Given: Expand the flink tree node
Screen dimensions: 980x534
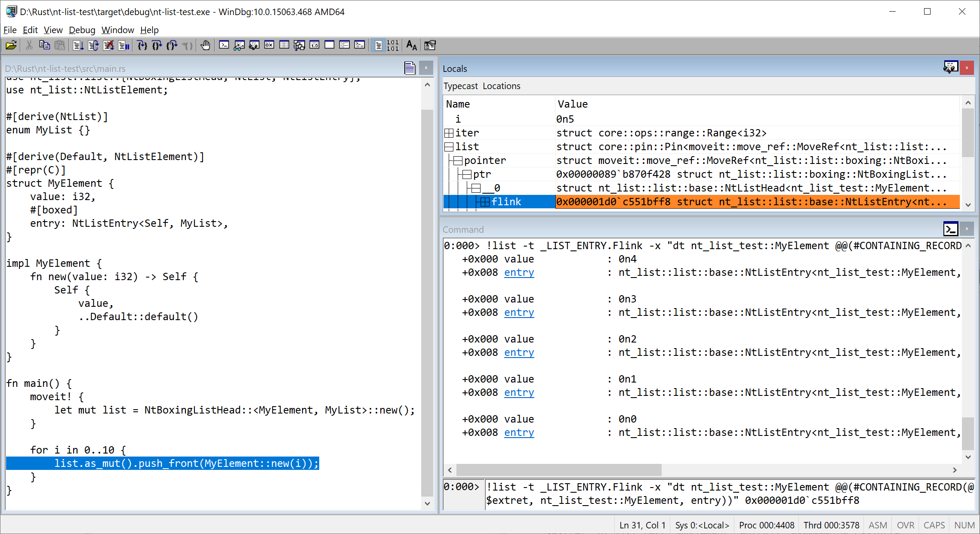Looking at the screenshot, I should 485,202.
